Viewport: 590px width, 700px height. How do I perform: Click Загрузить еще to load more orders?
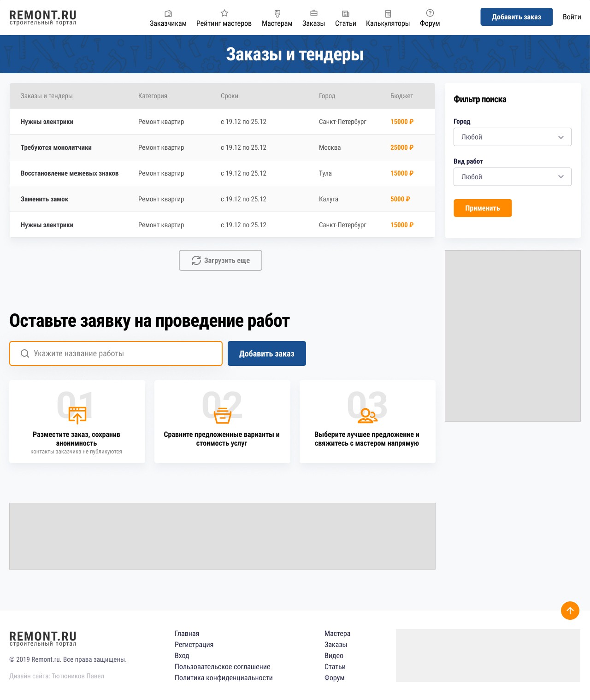pyautogui.click(x=220, y=260)
